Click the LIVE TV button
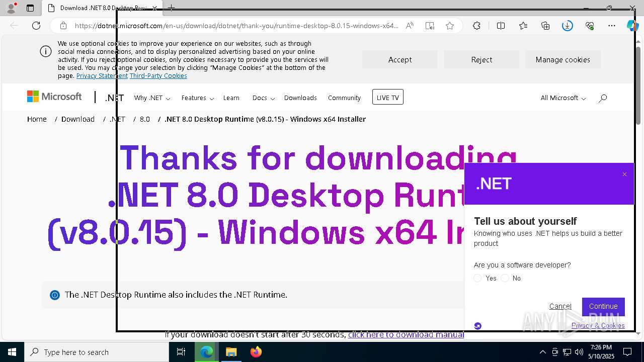The width and height of the screenshot is (644, 362). (x=388, y=97)
